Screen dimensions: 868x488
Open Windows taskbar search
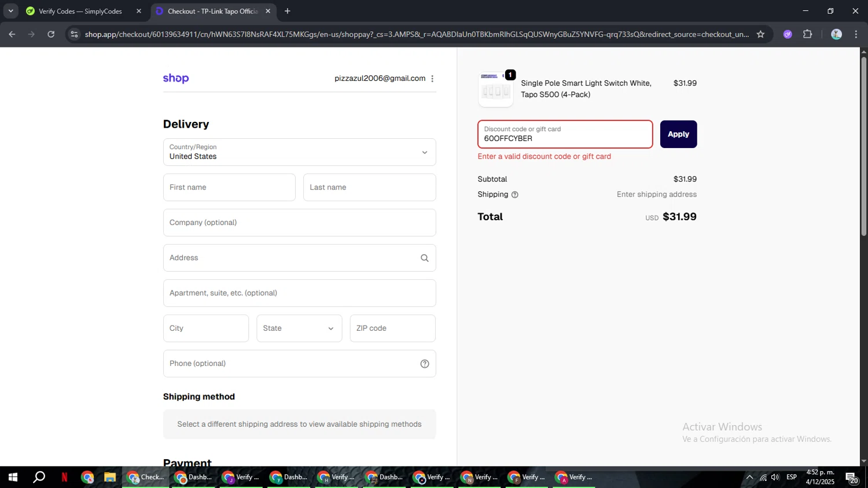[39, 478]
